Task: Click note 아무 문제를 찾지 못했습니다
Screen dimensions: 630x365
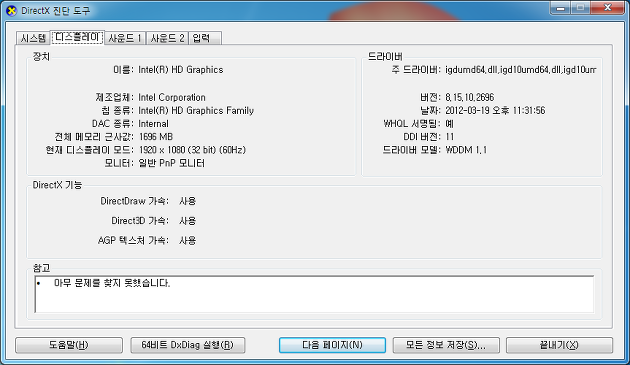Action: [112, 283]
